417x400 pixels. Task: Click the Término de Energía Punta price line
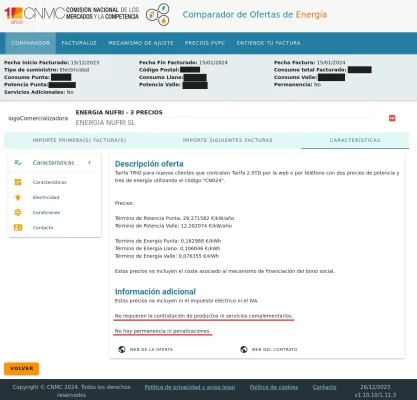point(168,241)
